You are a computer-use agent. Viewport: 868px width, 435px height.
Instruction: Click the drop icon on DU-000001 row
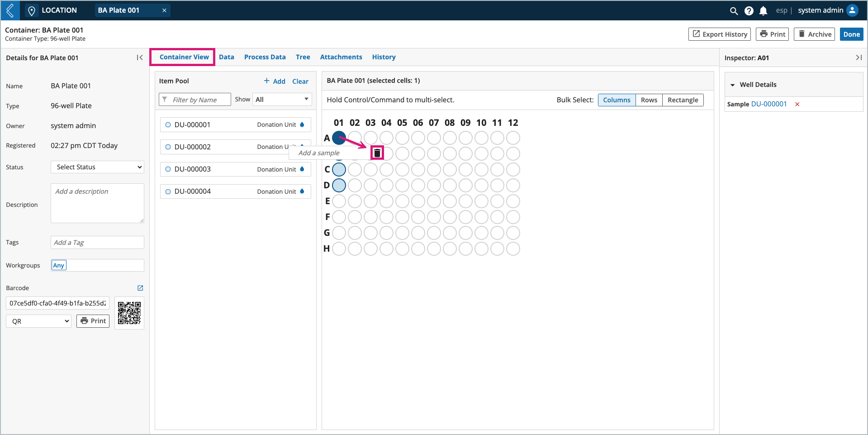click(302, 124)
